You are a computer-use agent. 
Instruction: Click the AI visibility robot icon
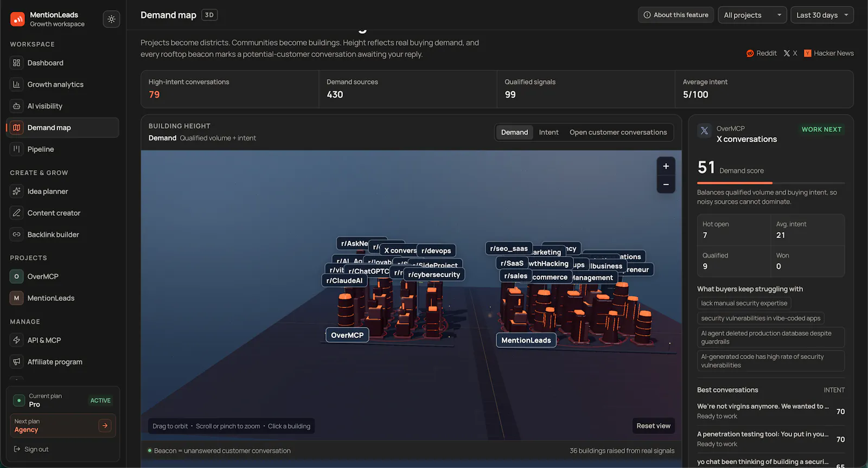(17, 106)
